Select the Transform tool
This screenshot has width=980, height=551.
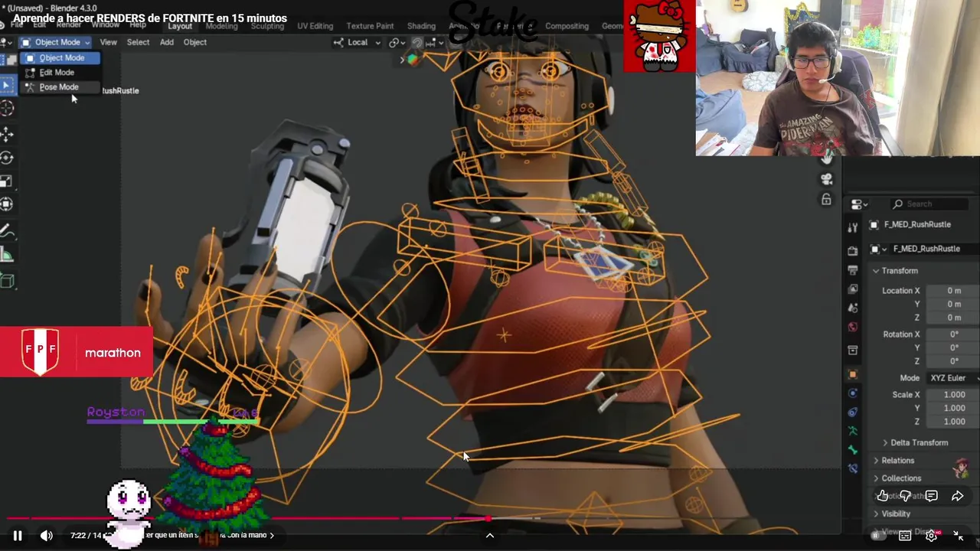click(7, 204)
